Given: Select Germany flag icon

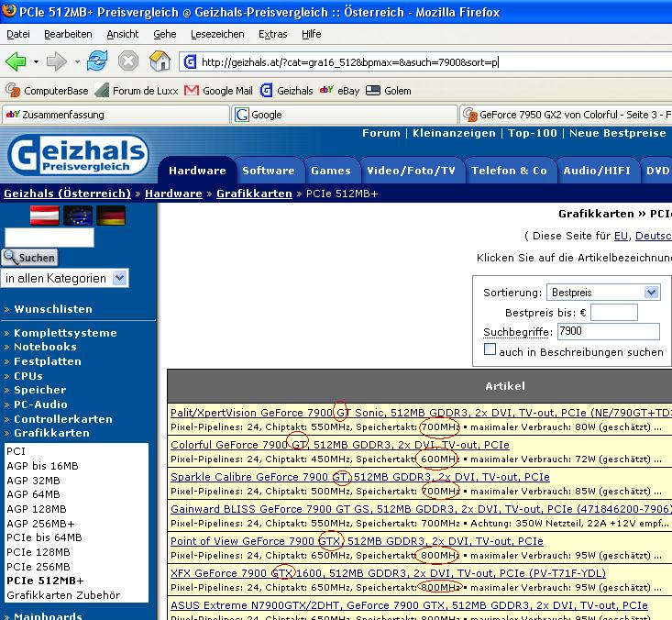Looking at the screenshot, I should (x=111, y=216).
